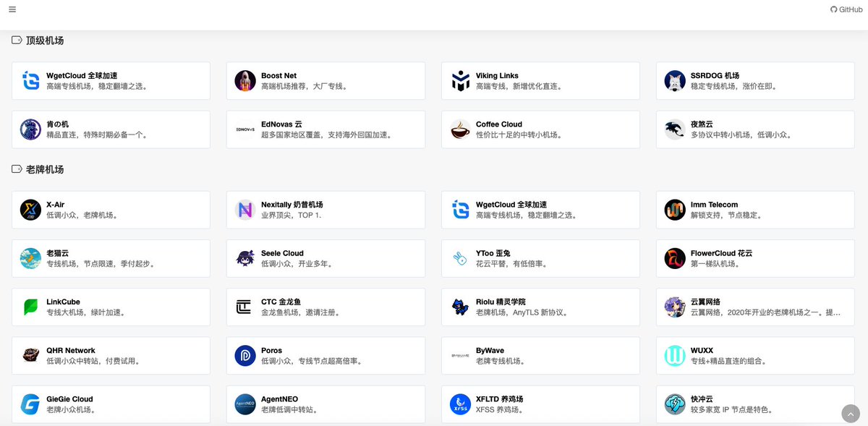Image resolution: width=868 pixels, height=426 pixels.
Task: Click 专线+精品直连的组合。 description text
Action: pos(728,361)
